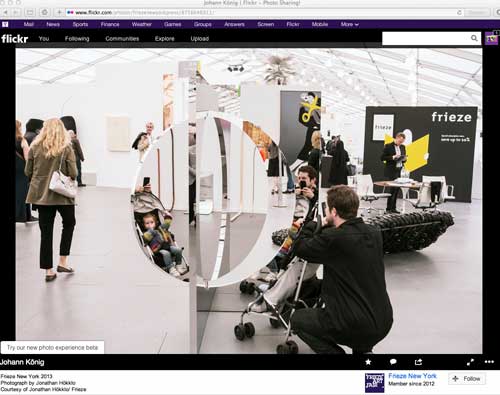Favorite the photo with the star icon

(x=368, y=362)
